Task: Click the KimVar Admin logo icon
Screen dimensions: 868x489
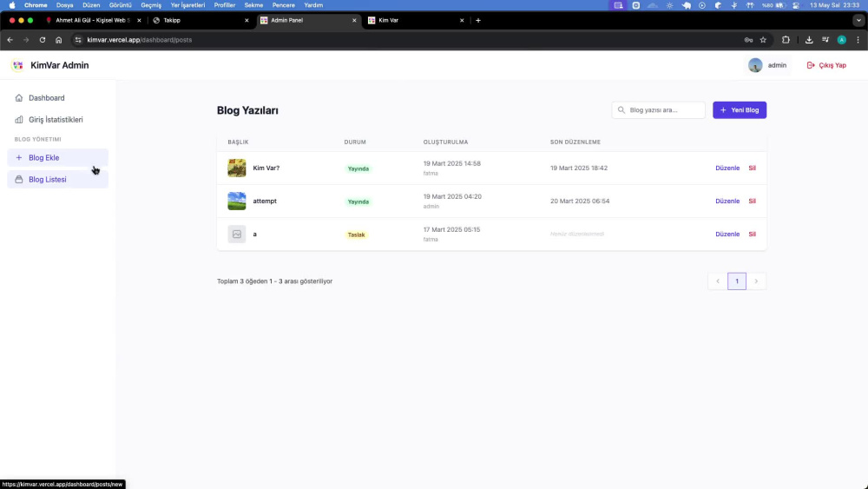Action: 17,65
